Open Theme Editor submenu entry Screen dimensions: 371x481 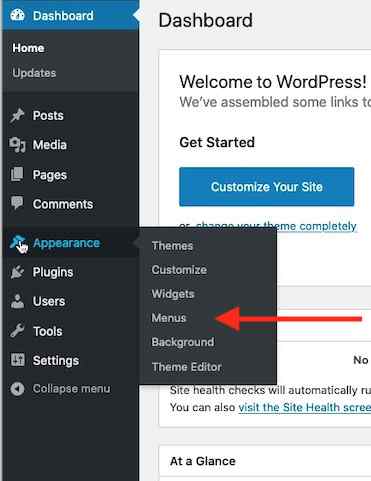pos(187,367)
